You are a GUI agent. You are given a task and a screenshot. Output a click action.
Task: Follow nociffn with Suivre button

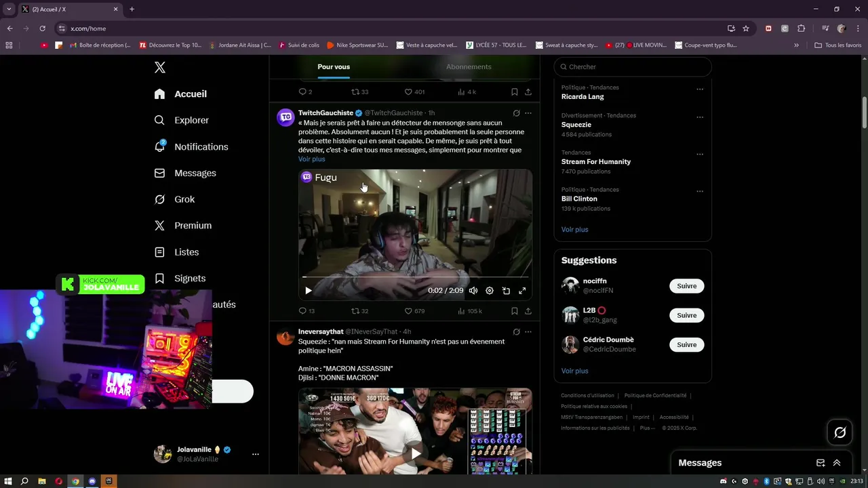[x=687, y=286]
